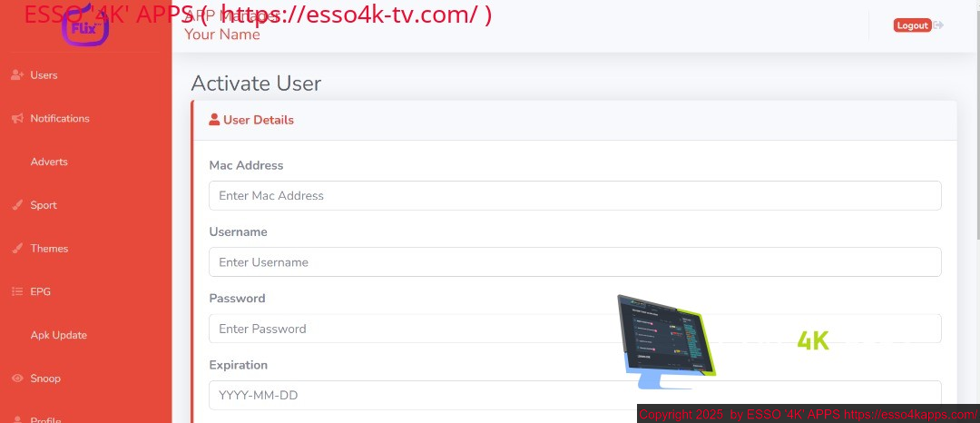Click the Snoop eye icon

[x=17, y=378]
